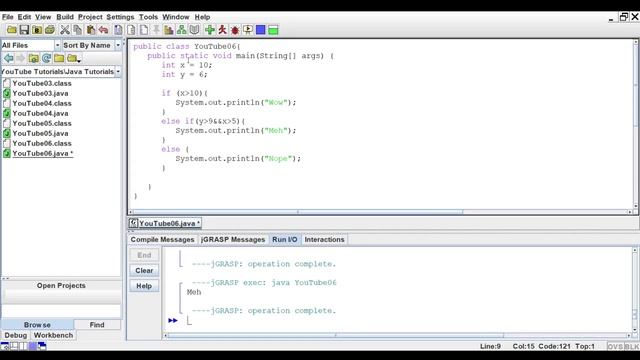Open the Project menu
The width and height of the screenshot is (640, 360).
(x=90, y=17)
